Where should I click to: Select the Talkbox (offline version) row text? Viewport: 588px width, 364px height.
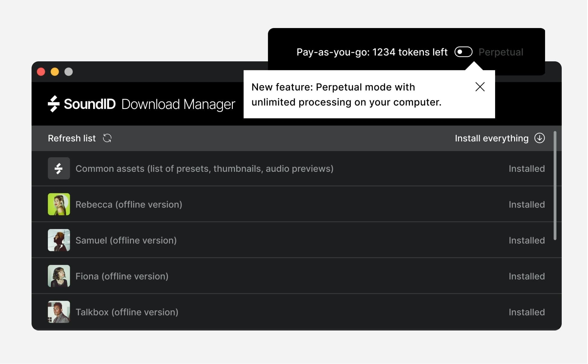pos(127,312)
